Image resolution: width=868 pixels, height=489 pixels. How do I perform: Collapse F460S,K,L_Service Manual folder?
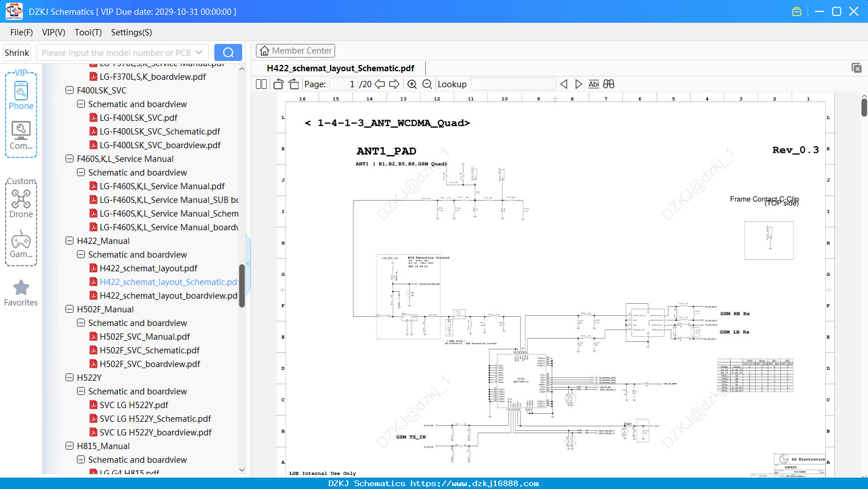(70, 159)
